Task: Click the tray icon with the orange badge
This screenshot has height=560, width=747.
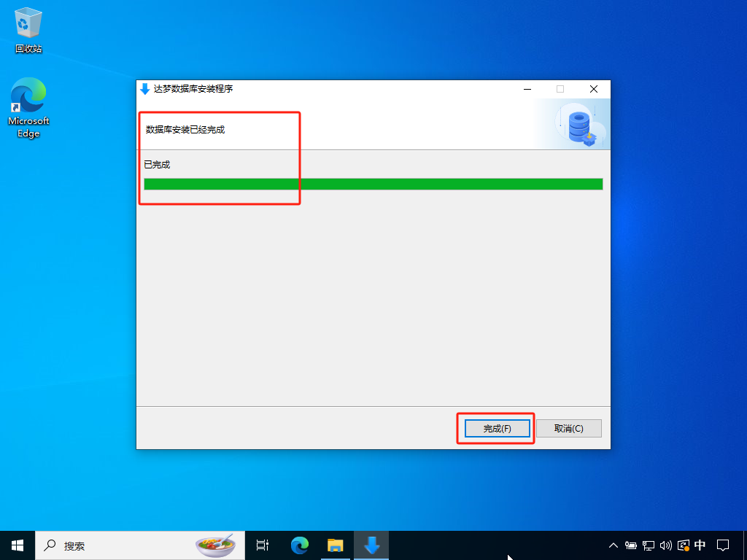Action: click(683, 545)
